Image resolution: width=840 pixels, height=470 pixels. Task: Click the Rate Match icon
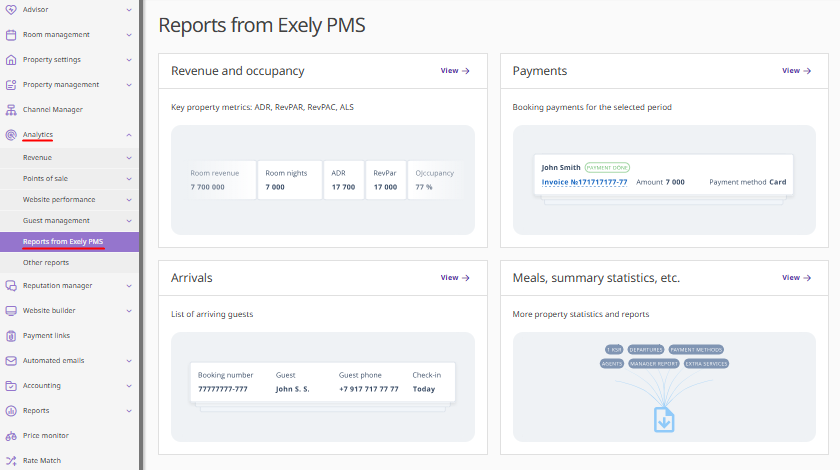click(11, 461)
